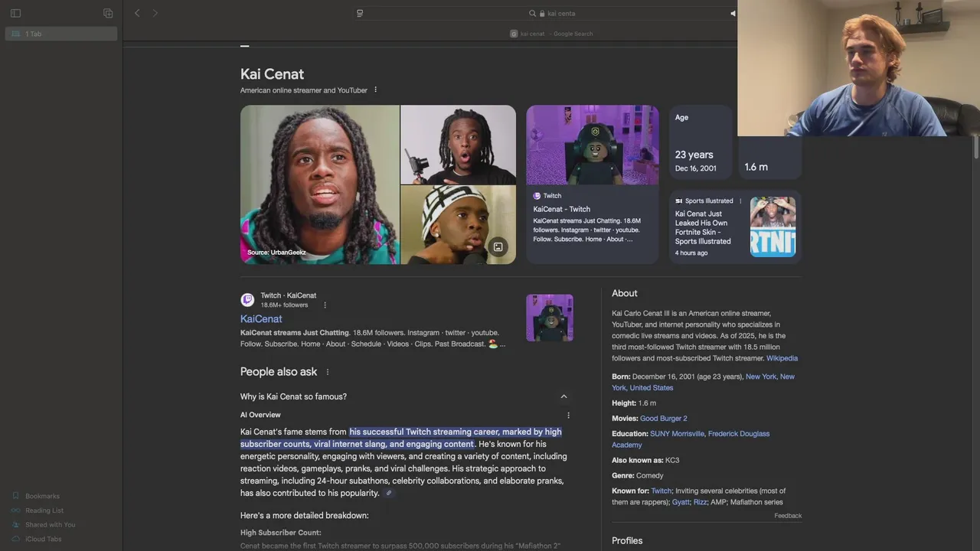This screenshot has width=980, height=551.
Task: Open the page menu icon in address bar
Action: [360, 13]
